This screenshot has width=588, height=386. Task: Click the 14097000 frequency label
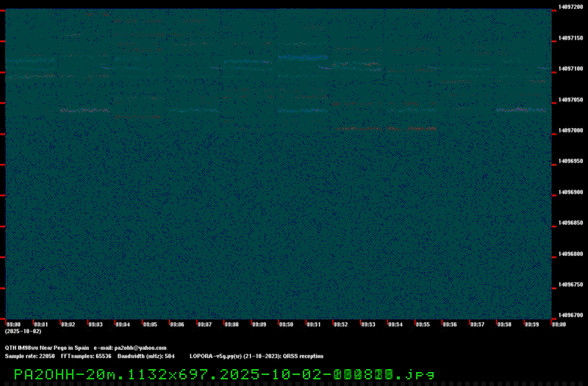tap(571, 130)
